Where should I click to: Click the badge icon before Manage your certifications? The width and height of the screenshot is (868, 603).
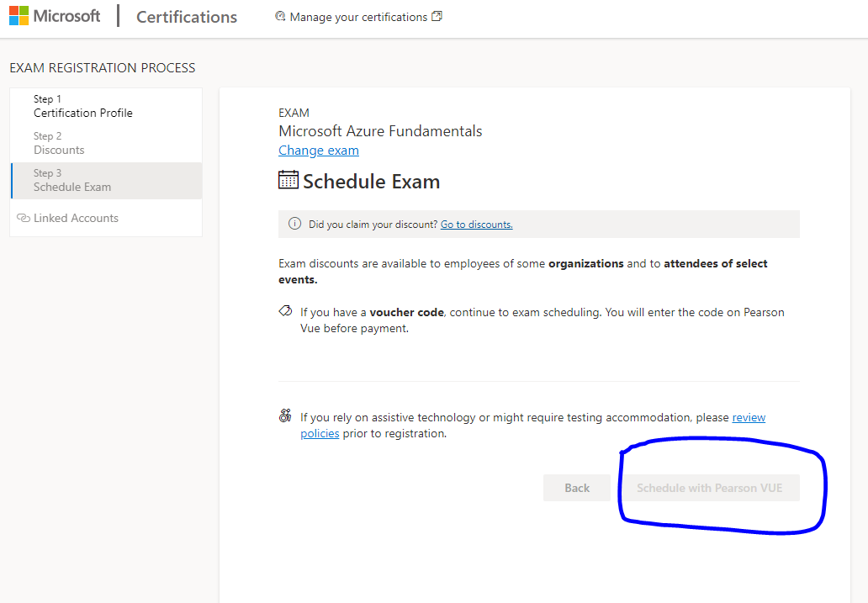click(280, 17)
